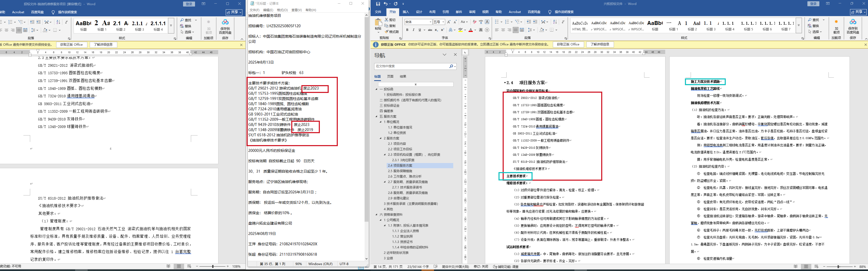The image size is (868, 271).
Task: Click Sort A-Z icon in left Word ribbon
Action: 58,22
